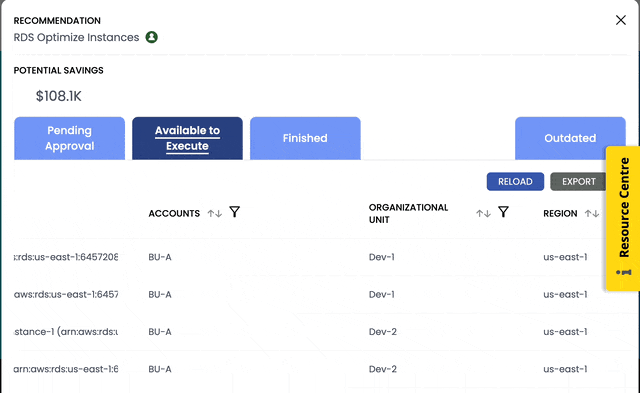This screenshot has height=393, width=640.
Task: Sort the Accounts column
Action: (215, 213)
